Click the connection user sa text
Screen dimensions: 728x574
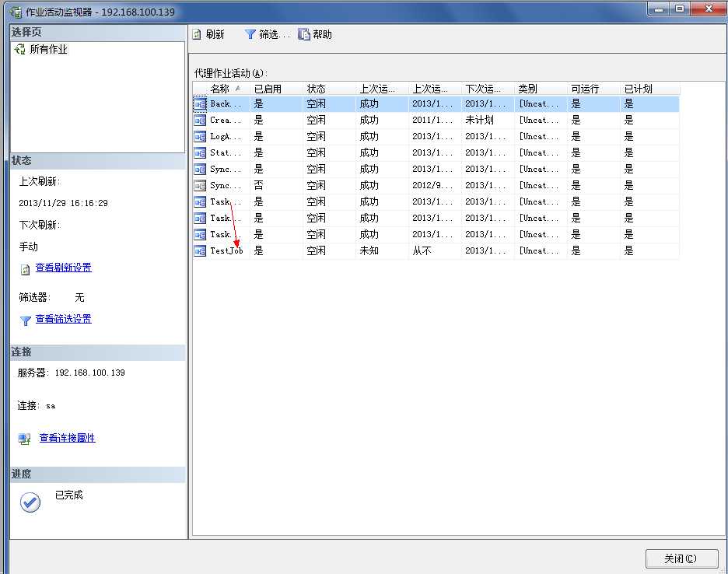point(51,406)
